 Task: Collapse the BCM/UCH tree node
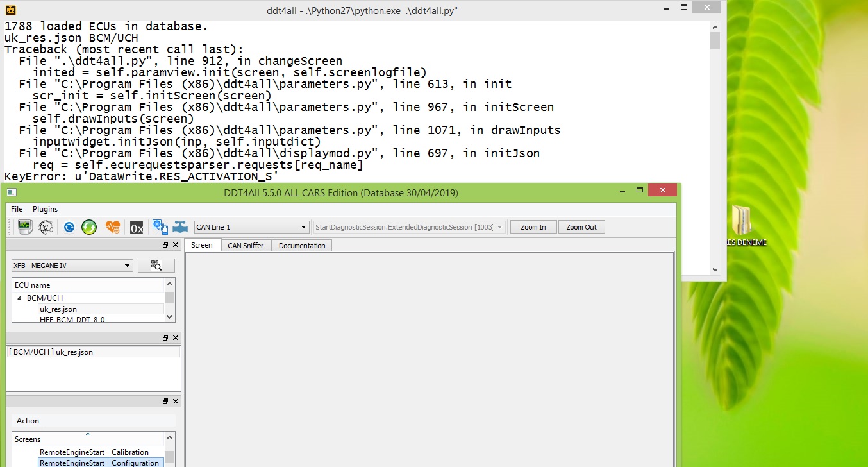[x=21, y=298]
